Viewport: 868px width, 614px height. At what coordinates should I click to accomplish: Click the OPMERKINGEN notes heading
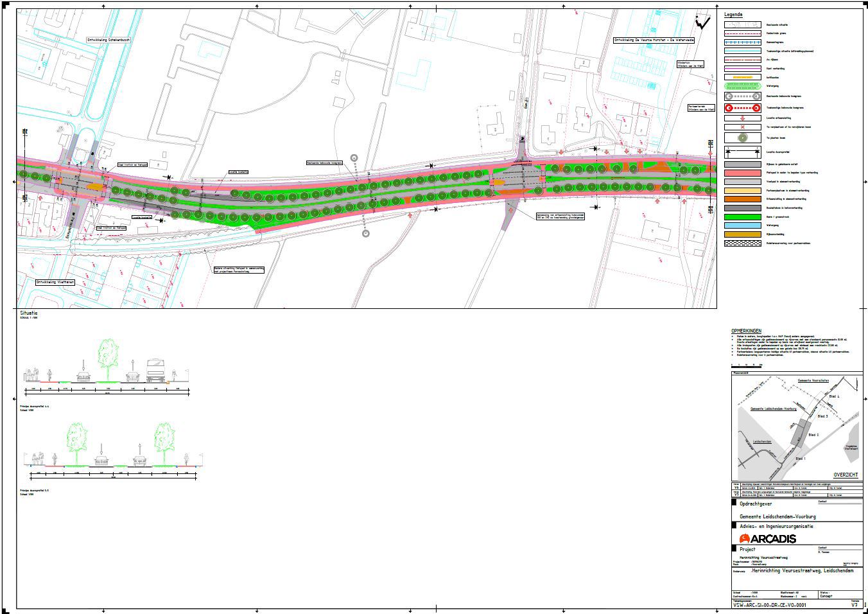746,331
